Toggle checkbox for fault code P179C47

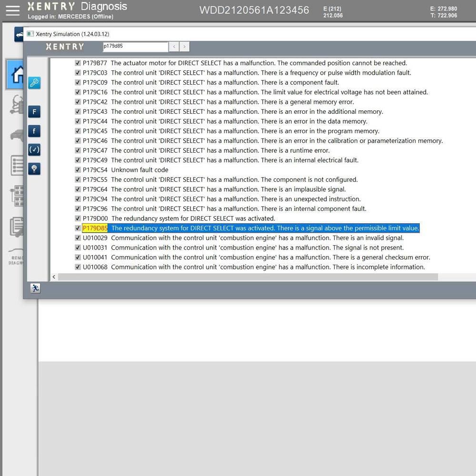tap(78, 150)
